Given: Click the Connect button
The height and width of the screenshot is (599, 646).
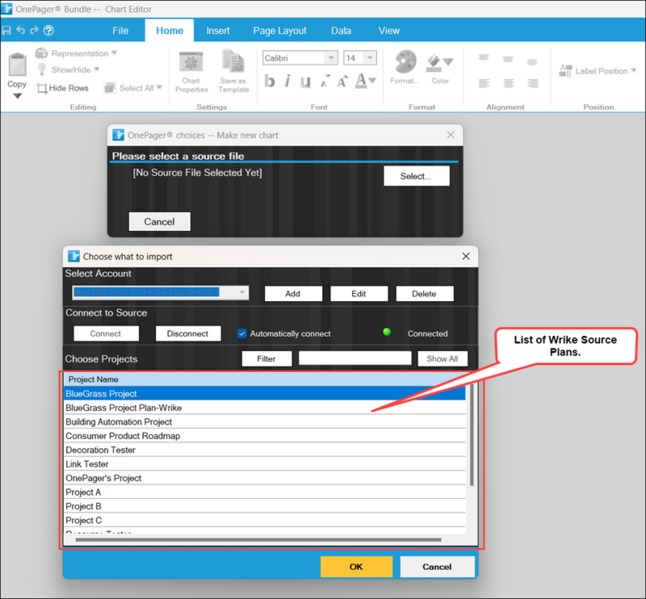Looking at the screenshot, I should [x=106, y=333].
